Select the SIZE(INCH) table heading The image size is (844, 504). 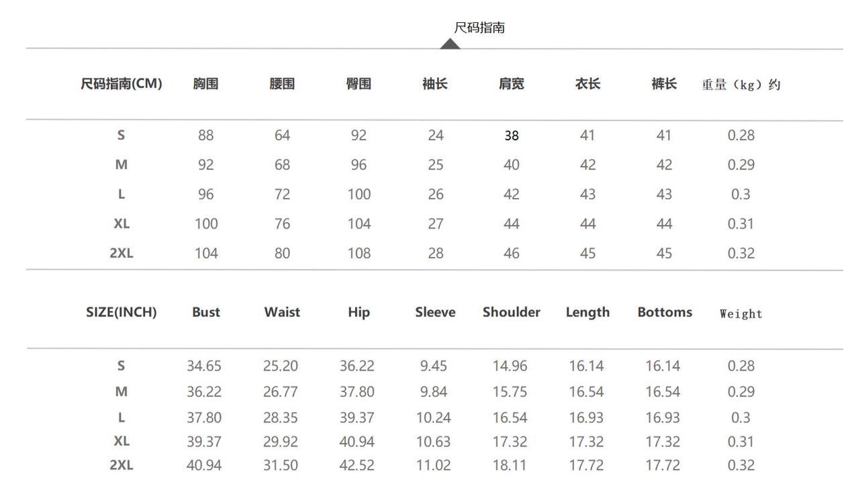pos(122,312)
